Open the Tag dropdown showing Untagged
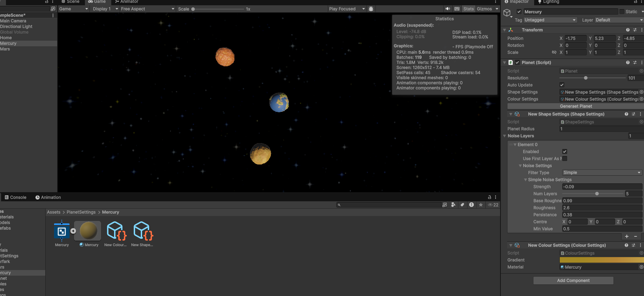644x296 pixels. [550, 20]
